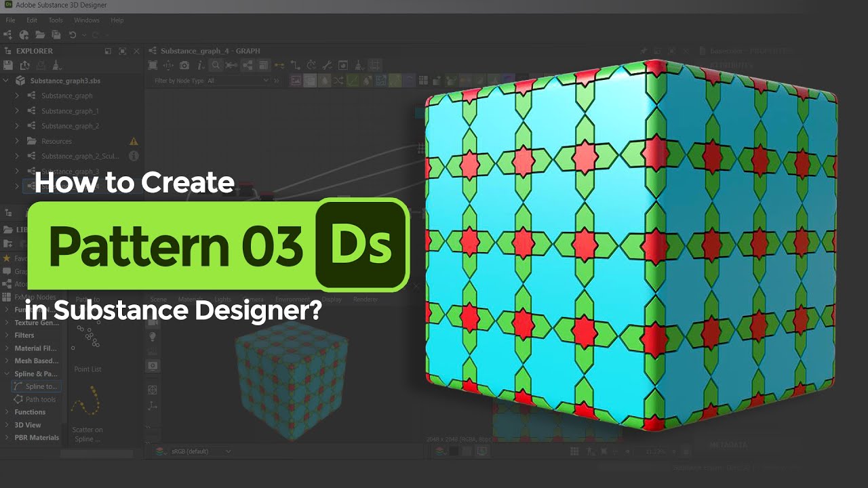Collapse the Substance_graph3.sbs package
The height and width of the screenshot is (488, 868).
coord(7,81)
